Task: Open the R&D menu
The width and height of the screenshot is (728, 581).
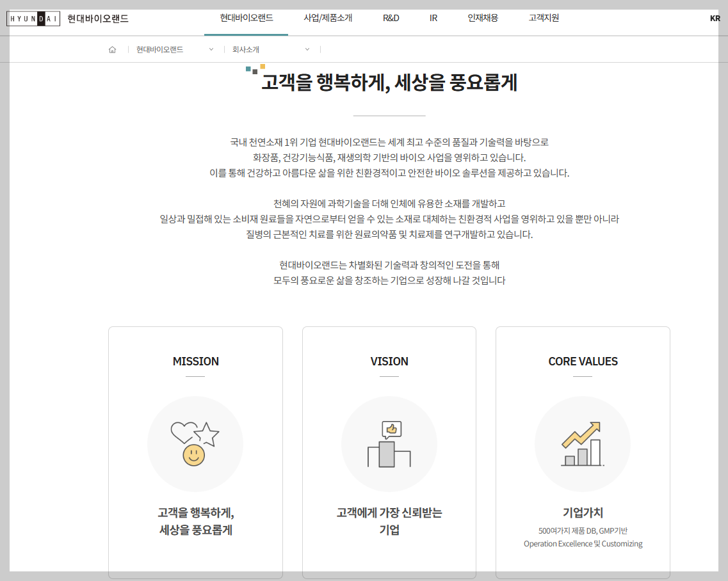Action: click(391, 18)
